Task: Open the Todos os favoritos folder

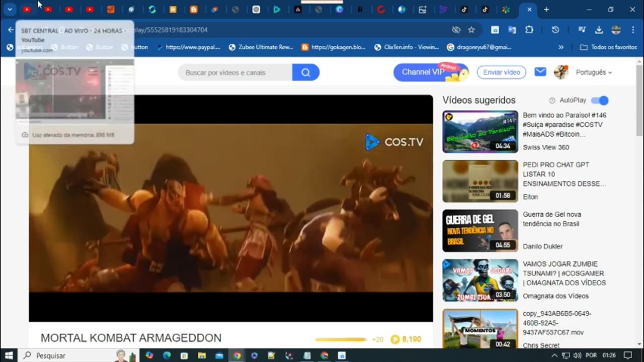Action: tap(608, 47)
